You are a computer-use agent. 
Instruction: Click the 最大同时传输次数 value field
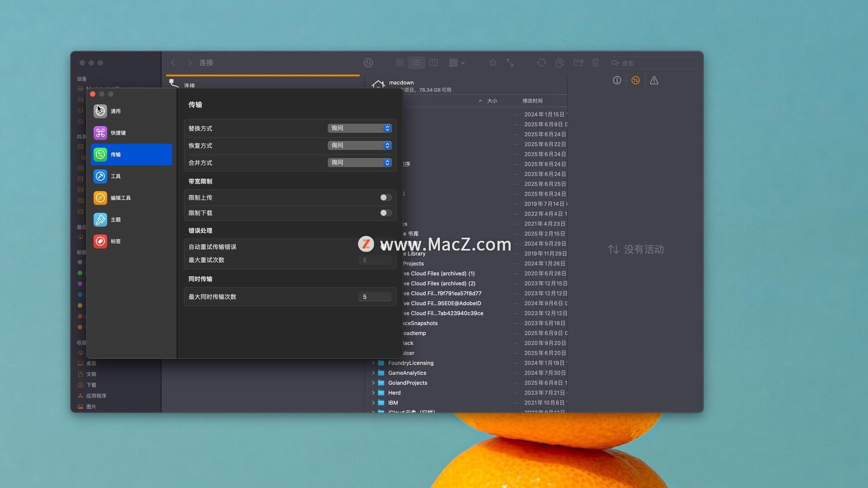click(375, 297)
